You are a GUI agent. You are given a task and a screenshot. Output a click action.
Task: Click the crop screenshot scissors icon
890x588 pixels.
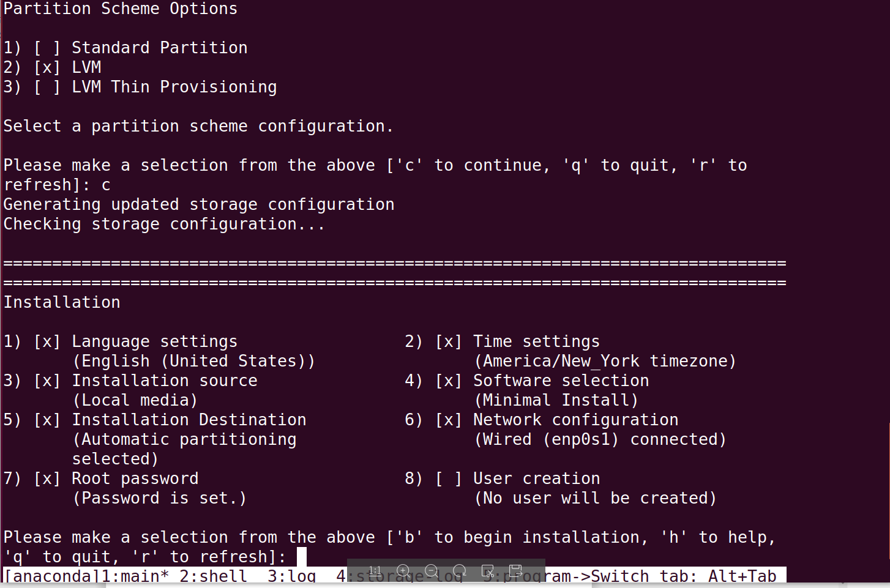pyautogui.click(x=488, y=571)
